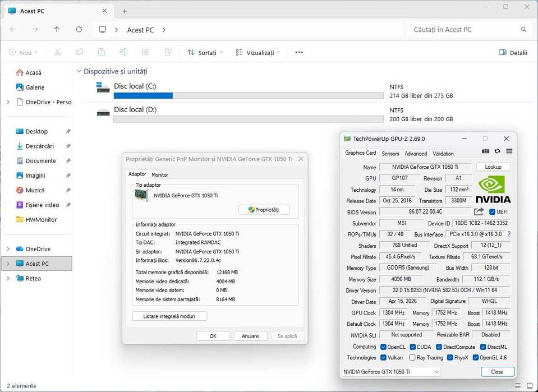Switch to the Monitor tab
538x392 pixels.
click(160, 175)
